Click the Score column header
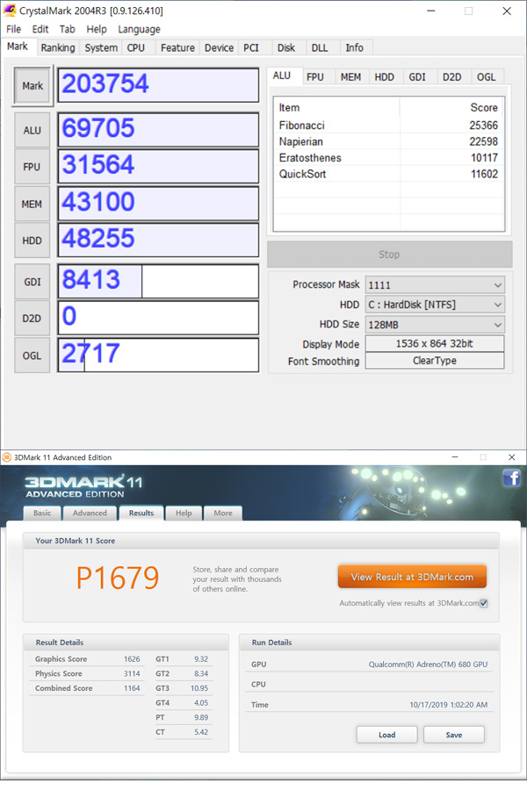 coord(451,108)
